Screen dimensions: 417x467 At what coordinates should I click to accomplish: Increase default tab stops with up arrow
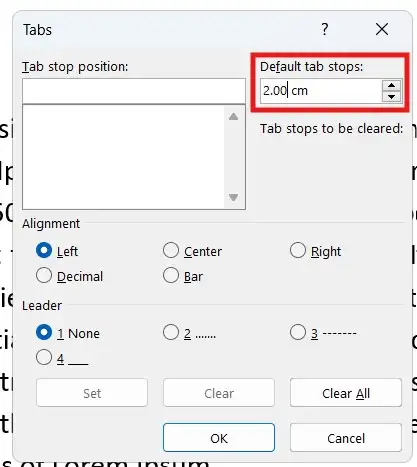(392, 85)
